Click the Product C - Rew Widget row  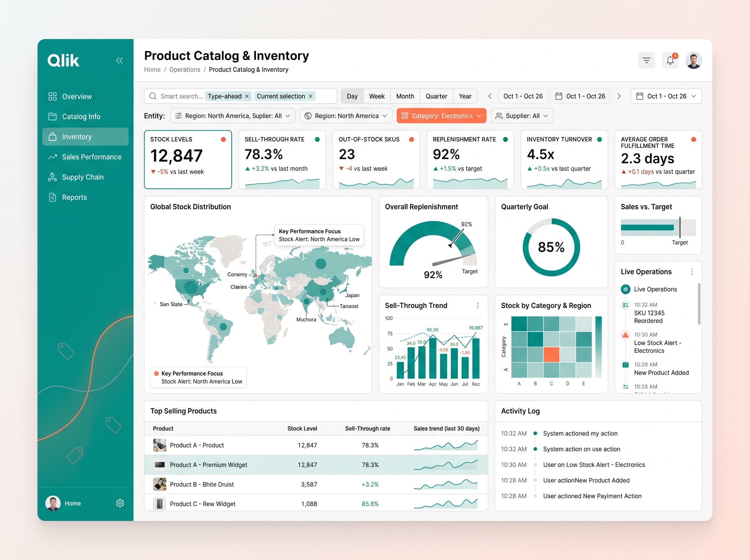coord(316,503)
